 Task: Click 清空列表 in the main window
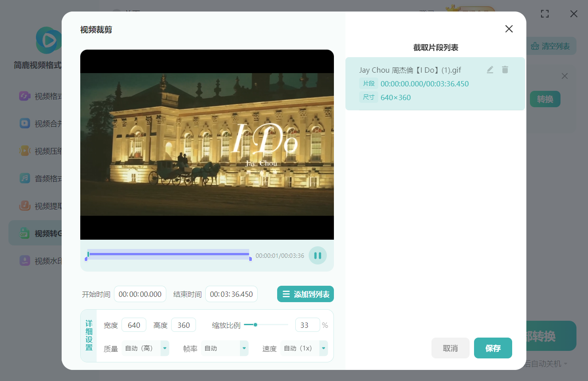(551, 46)
